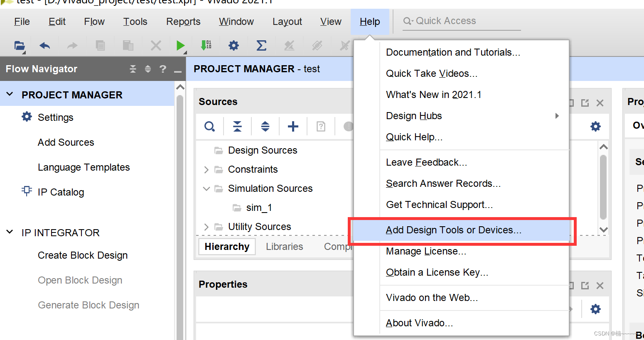Collapse all in Sources panel
The width and height of the screenshot is (644, 340).
click(237, 126)
